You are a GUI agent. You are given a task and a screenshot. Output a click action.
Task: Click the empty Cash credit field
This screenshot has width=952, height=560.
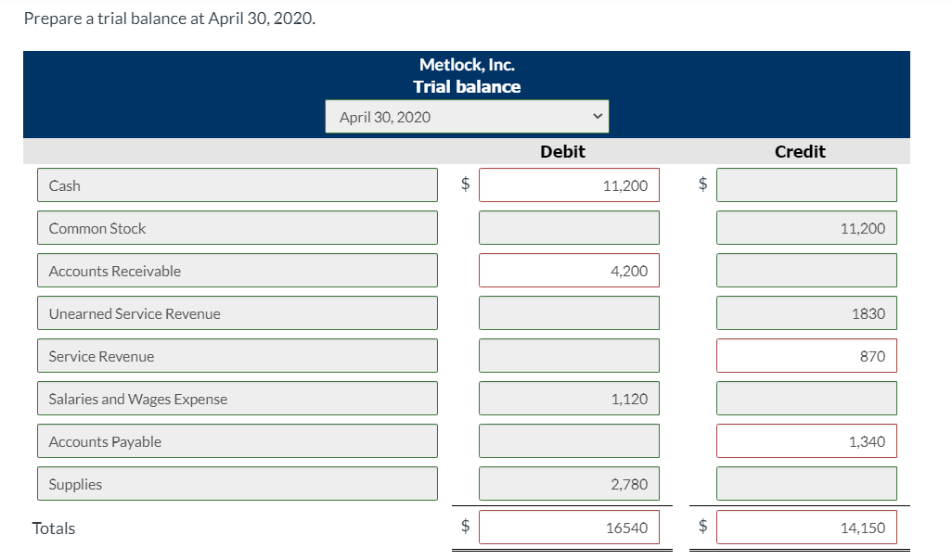tap(806, 185)
